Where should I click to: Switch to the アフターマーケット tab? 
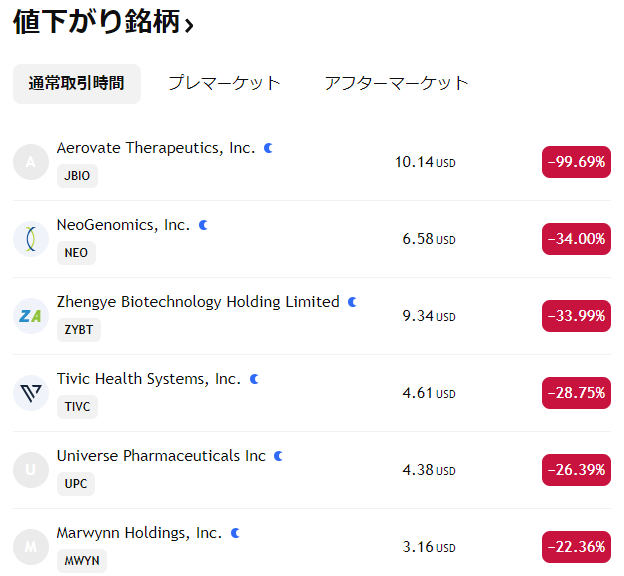(396, 83)
